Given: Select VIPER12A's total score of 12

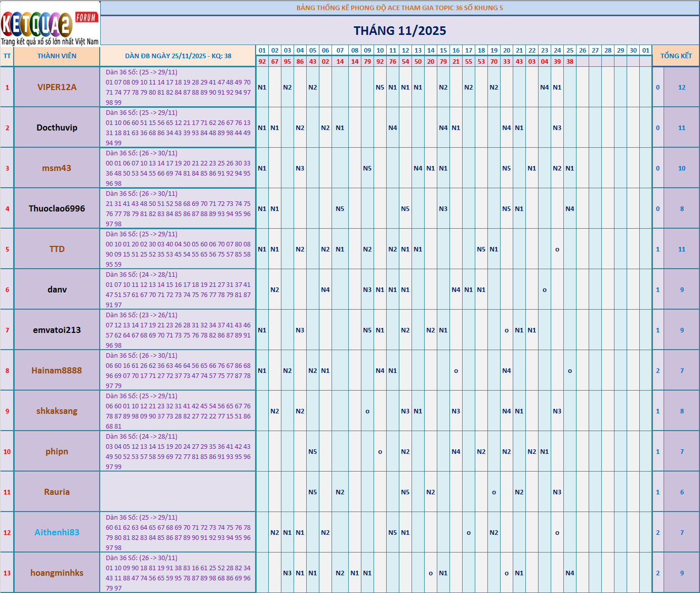Looking at the screenshot, I should pyautogui.click(x=682, y=87).
